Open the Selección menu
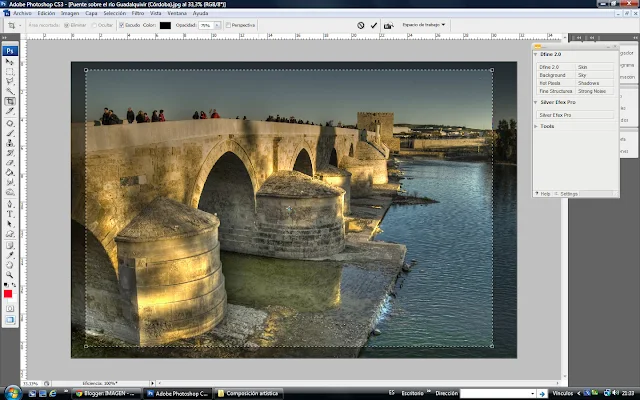 point(115,13)
